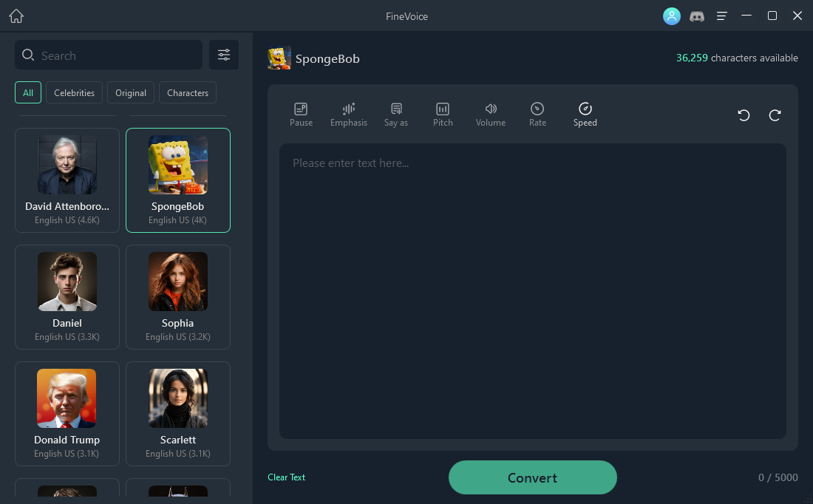
Task: Open the Rate tool
Action: (x=537, y=115)
